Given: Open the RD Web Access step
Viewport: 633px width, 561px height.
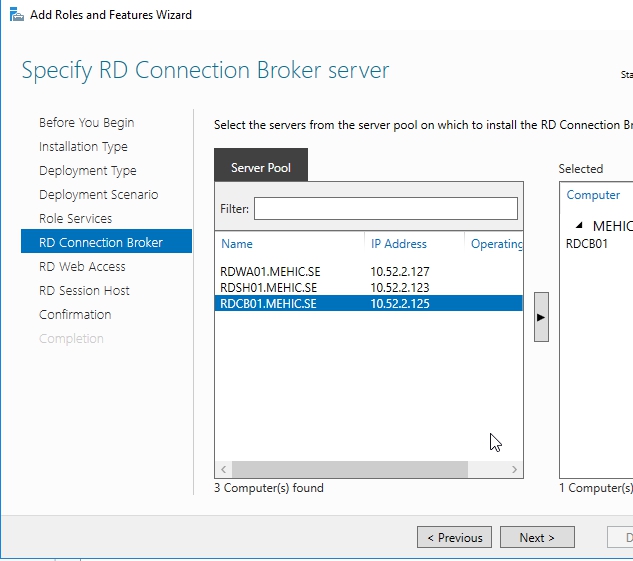Looking at the screenshot, I should click(x=82, y=267).
